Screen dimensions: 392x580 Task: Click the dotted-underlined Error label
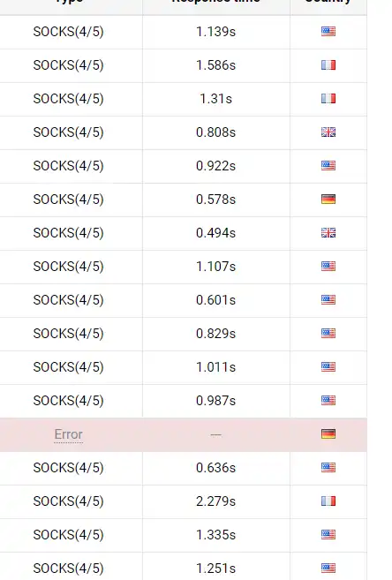pos(68,434)
